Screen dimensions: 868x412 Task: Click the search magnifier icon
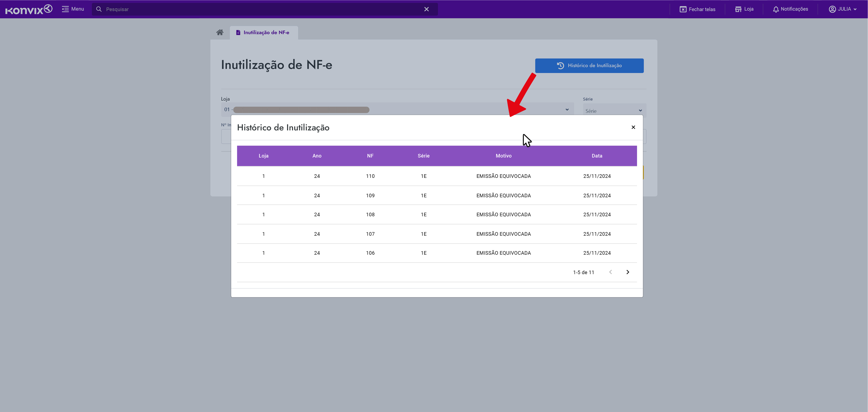[99, 9]
